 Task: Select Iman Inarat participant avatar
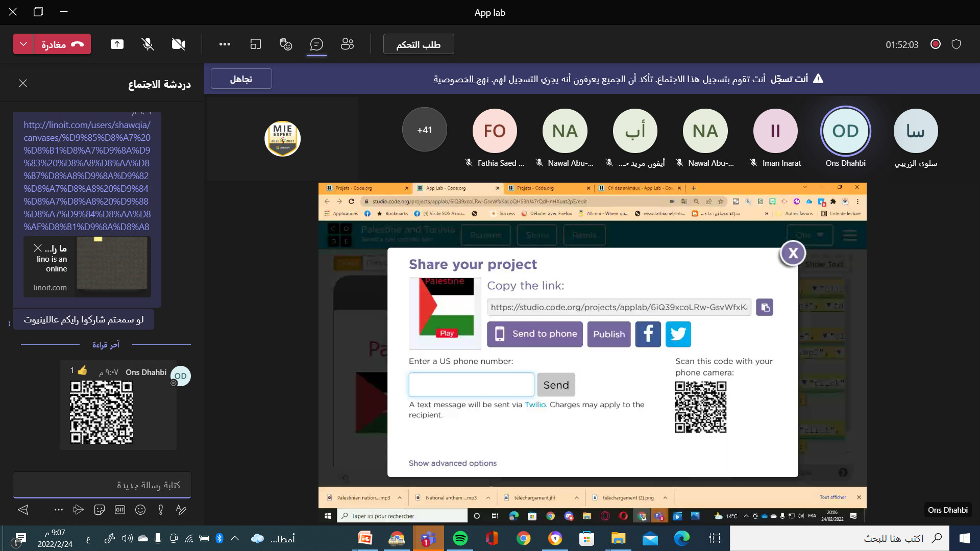(x=775, y=131)
